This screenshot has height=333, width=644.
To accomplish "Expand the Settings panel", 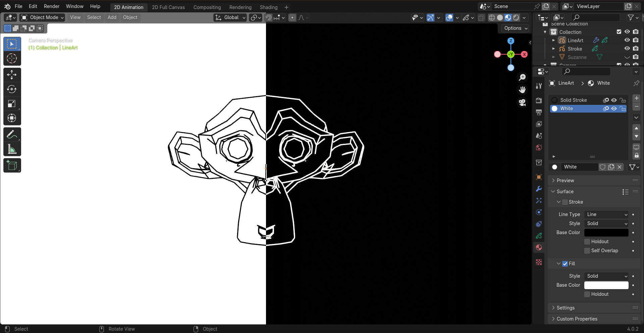I will tap(594, 308).
